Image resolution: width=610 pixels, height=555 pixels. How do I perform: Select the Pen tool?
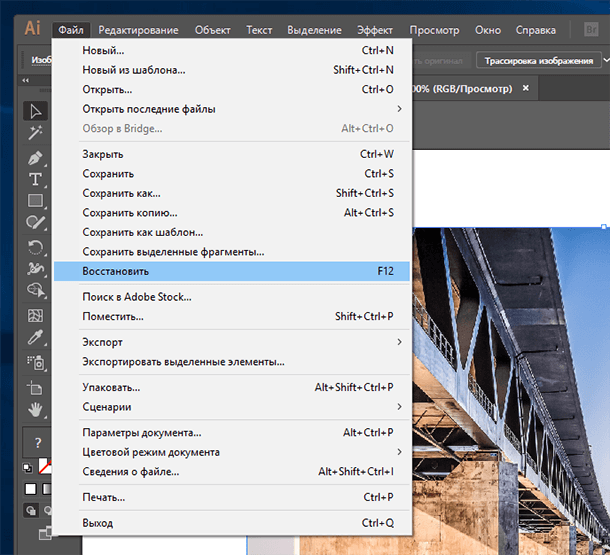(x=35, y=158)
